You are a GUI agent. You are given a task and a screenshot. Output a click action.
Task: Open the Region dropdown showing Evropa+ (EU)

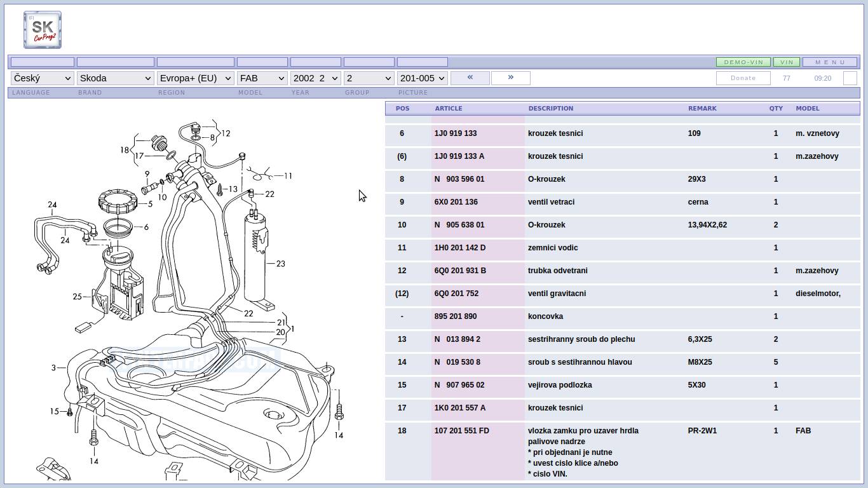[x=195, y=78]
